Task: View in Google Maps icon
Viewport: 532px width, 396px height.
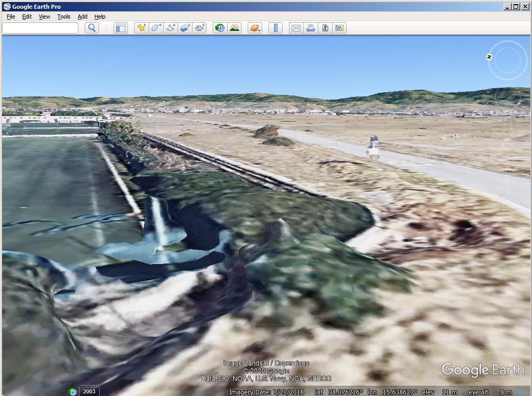Action: pyautogui.click(x=325, y=28)
